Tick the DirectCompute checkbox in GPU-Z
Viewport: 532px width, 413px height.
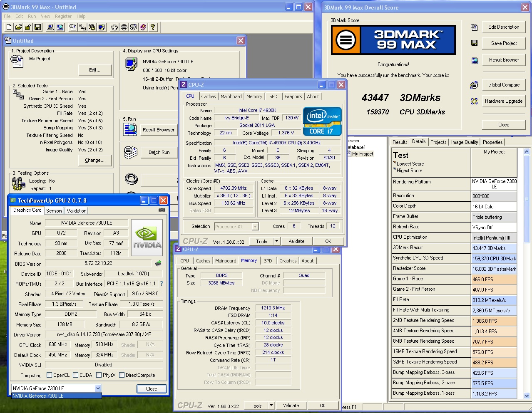(x=122, y=375)
